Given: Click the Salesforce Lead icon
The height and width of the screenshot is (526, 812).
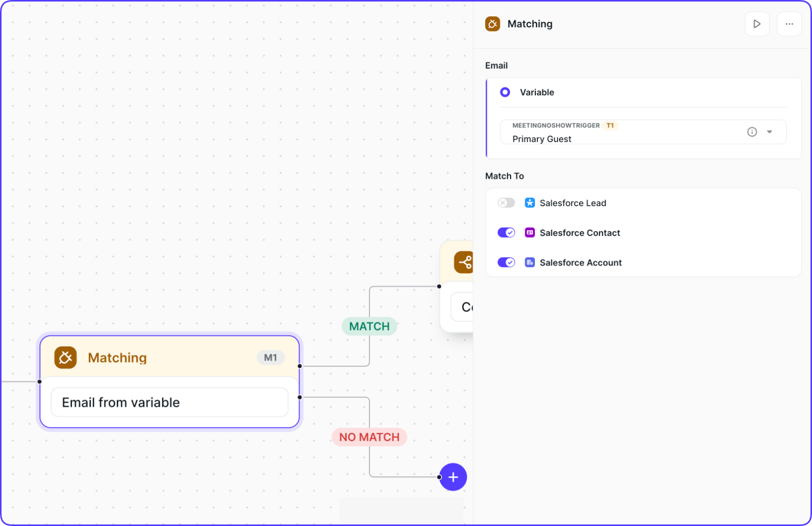Looking at the screenshot, I should pos(530,203).
